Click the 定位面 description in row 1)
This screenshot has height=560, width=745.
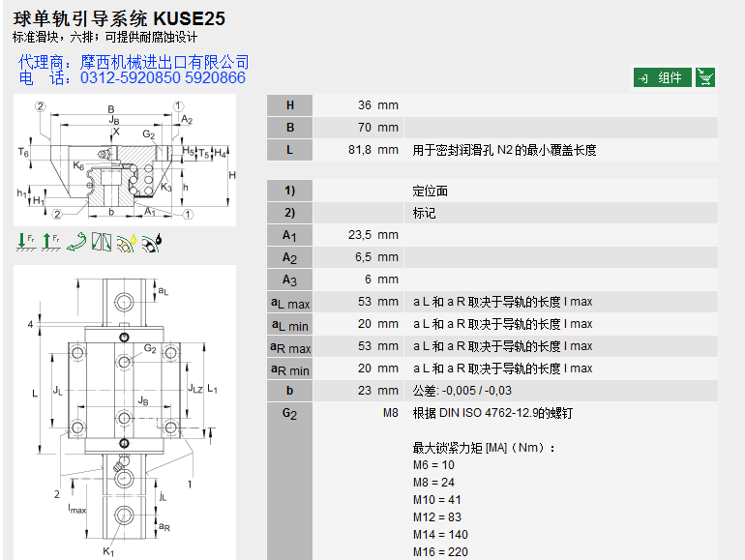[431, 191]
